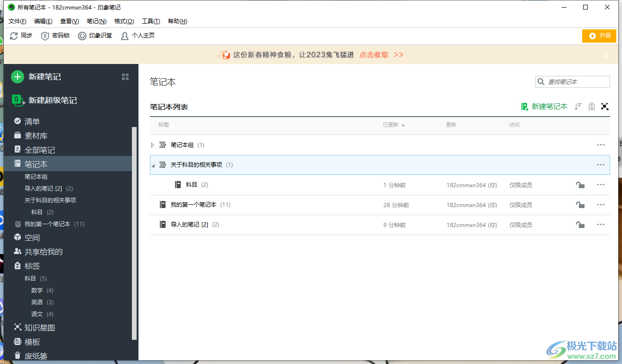This screenshot has height=364, width=622.
Task: Open the 科目 notebook row in list
Action: (380, 185)
